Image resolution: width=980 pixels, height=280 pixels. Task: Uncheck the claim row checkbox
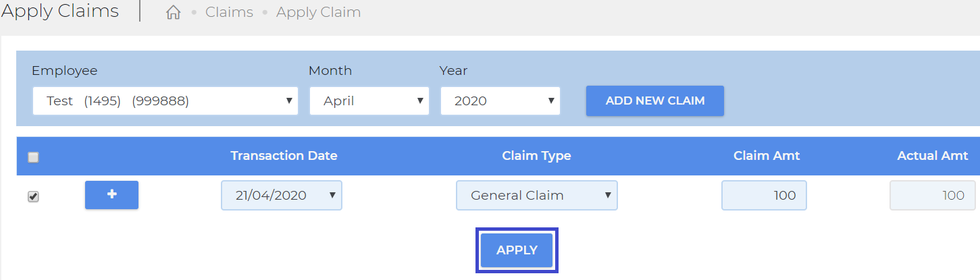point(33,196)
